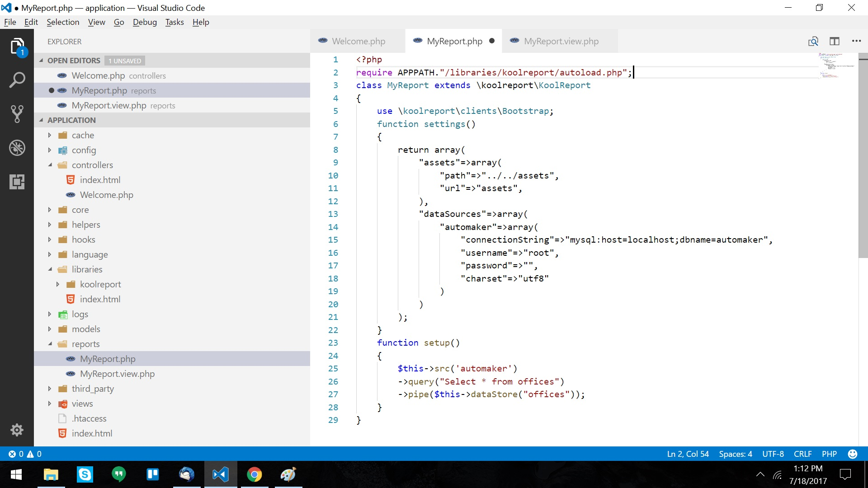The height and width of the screenshot is (488, 868).
Task: Open the Debug view icon
Action: pyautogui.click(x=17, y=148)
